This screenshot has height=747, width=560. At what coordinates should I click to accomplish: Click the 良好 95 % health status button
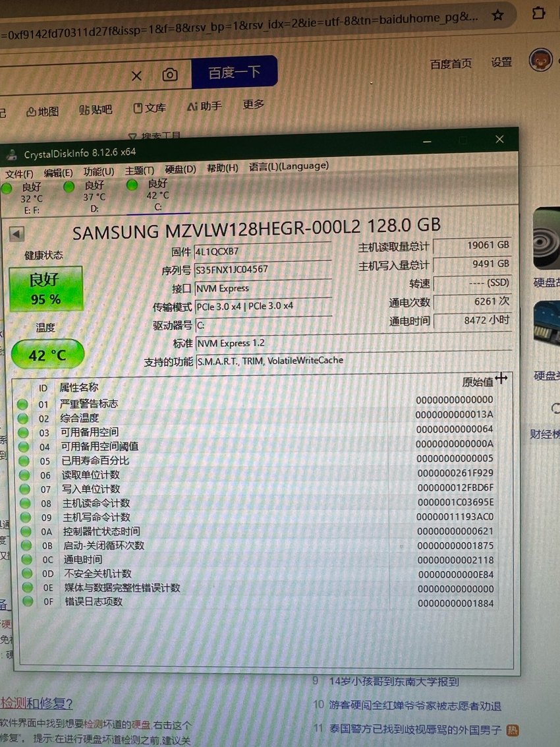(45, 289)
